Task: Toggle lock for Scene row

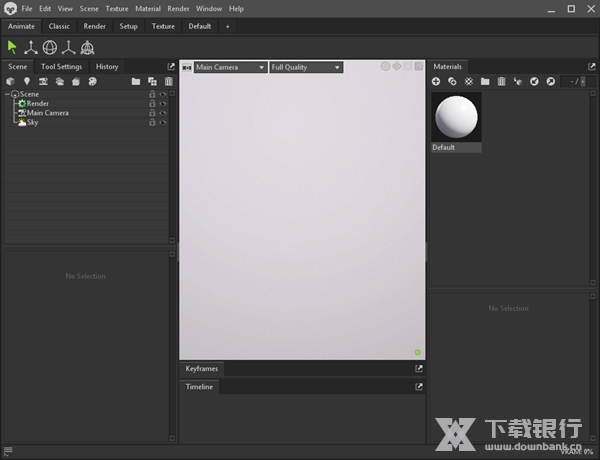Action: [x=152, y=94]
